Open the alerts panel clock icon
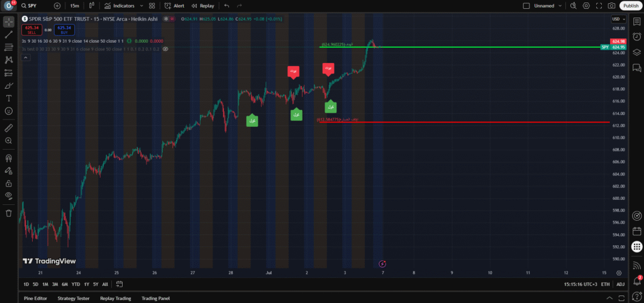 [x=636, y=37]
